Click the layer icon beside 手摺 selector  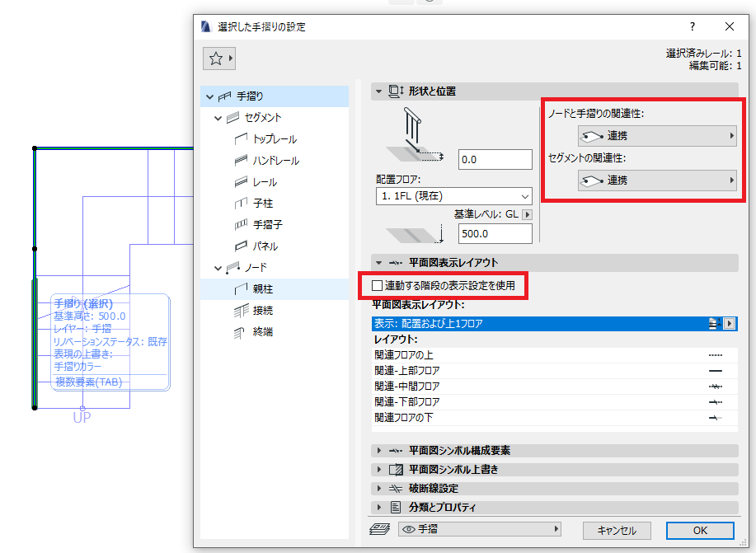click(379, 529)
